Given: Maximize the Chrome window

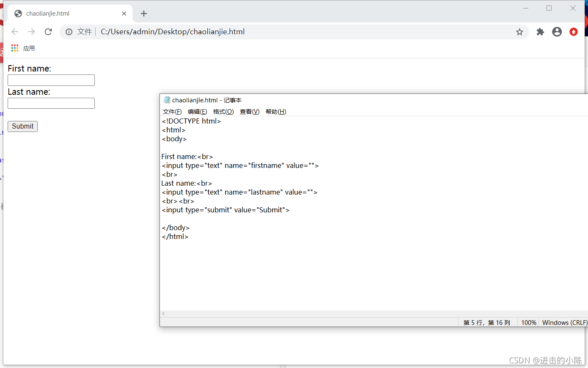Looking at the screenshot, I should (549, 8).
